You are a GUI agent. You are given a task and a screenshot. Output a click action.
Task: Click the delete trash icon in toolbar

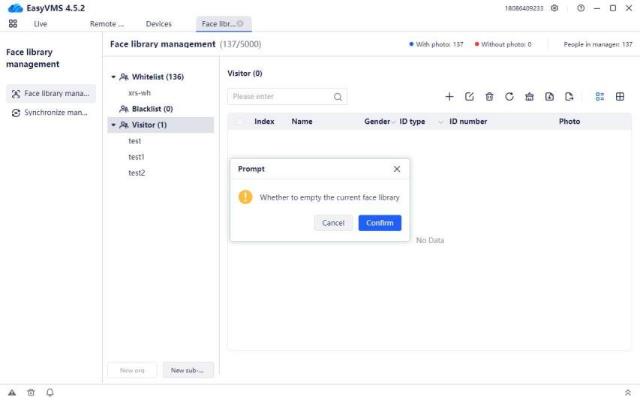click(x=489, y=97)
